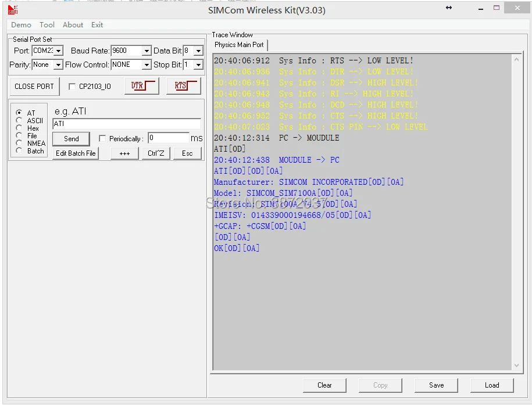Click the Exit menu item

97,25
